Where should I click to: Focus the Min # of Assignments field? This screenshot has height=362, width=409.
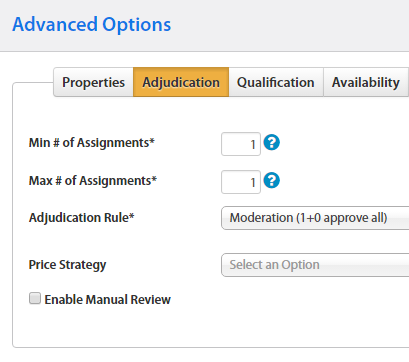click(x=241, y=144)
